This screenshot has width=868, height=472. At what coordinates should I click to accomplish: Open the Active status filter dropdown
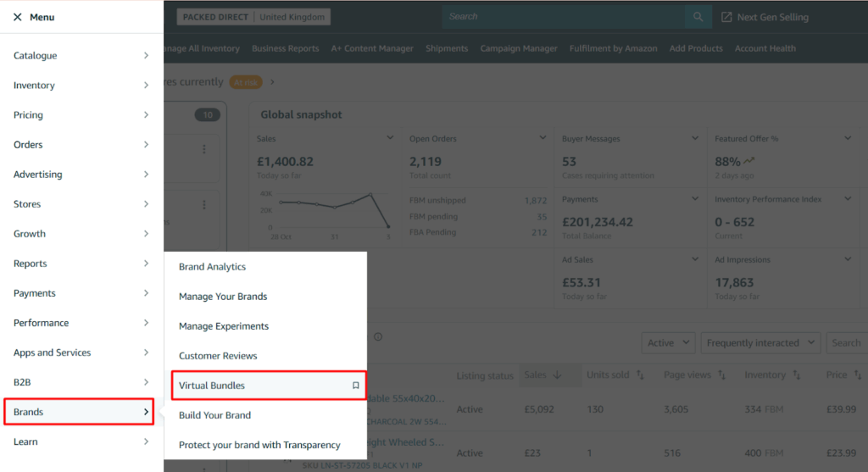pyautogui.click(x=669, y=343)
